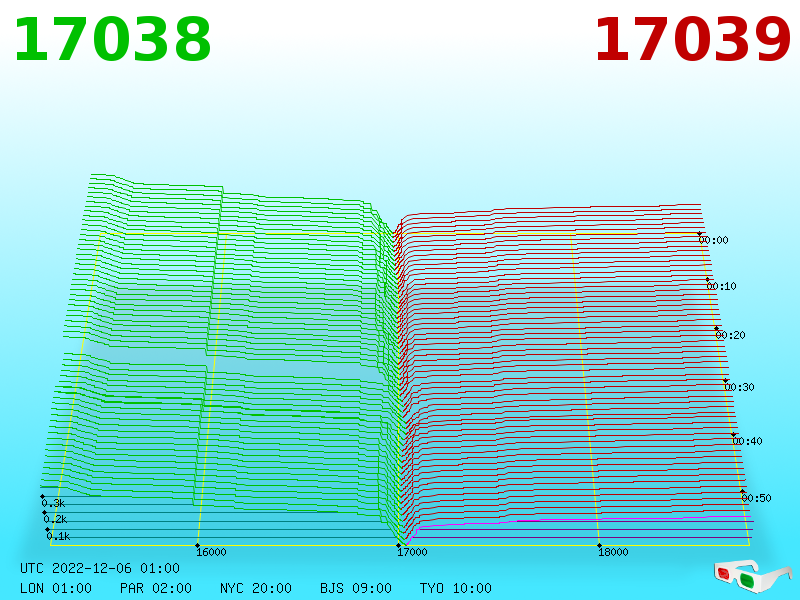Click the 18000 price axis label

click(613, 552)
